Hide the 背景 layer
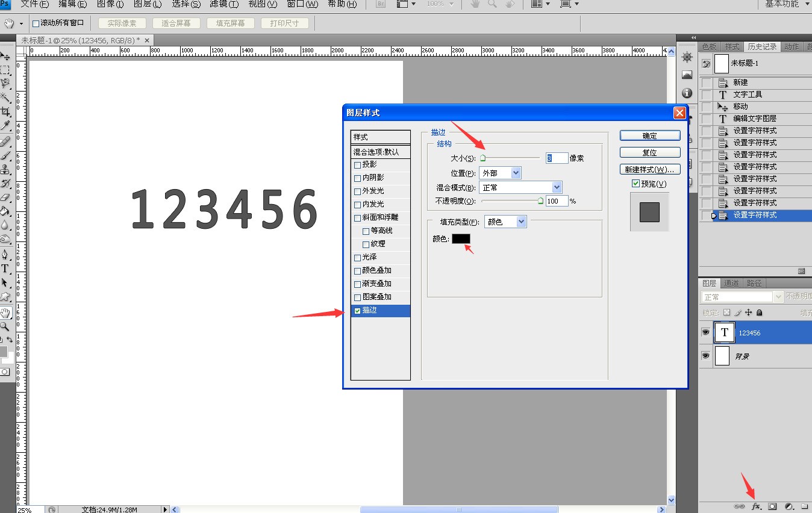This screenshot has height=513, width=812. point(705,356)
